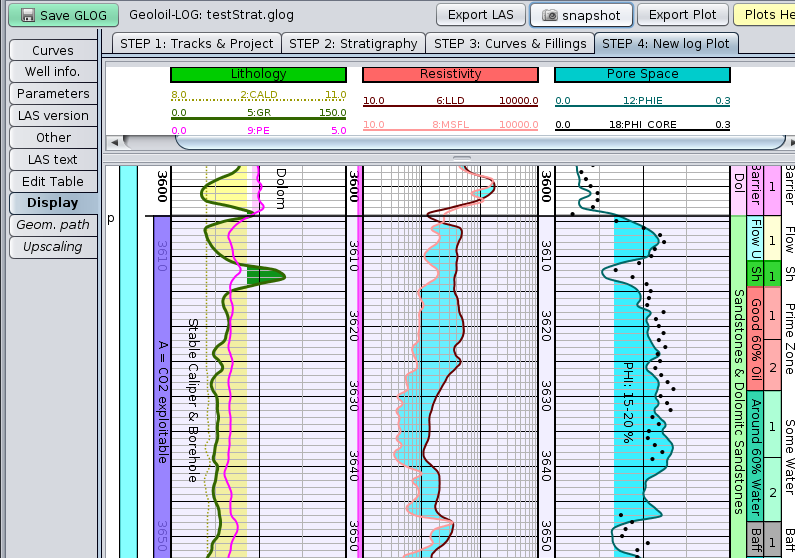795x558 pixels.
Task: Open the Upscaling side tab
Action: click(x=53, y=247)
